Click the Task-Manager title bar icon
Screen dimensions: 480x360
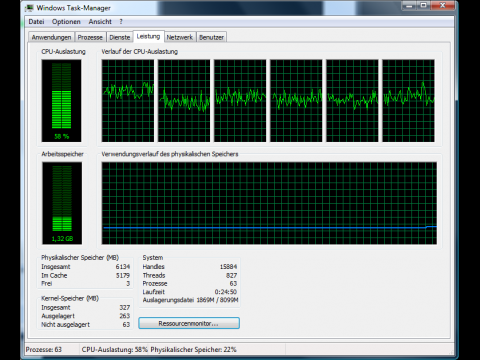click(x=30, y=8)
